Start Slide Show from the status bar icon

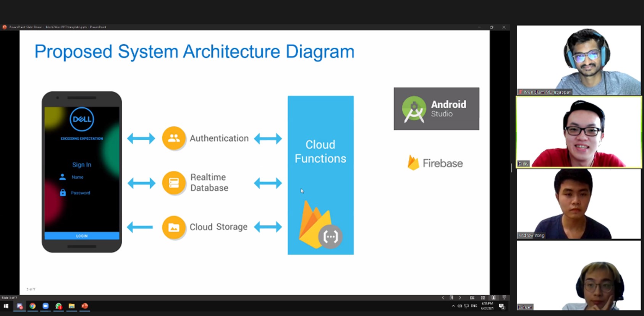coord(504,298)
